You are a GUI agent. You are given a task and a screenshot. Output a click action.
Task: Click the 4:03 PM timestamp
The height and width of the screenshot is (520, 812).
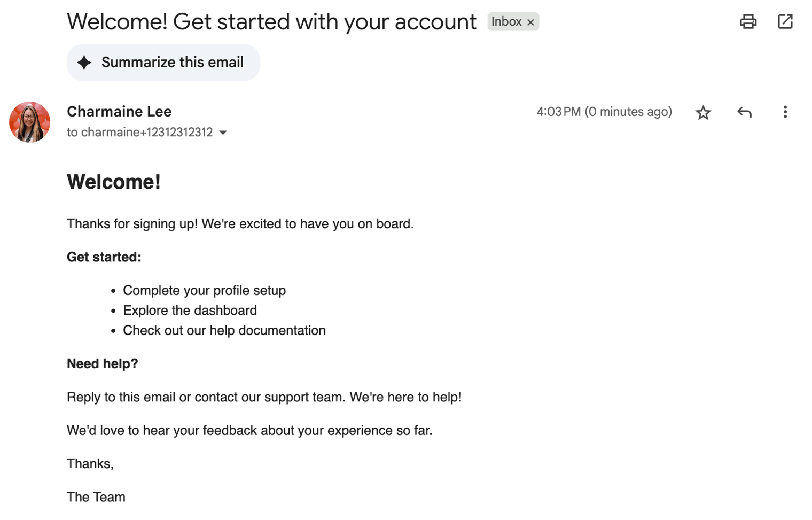604,112
